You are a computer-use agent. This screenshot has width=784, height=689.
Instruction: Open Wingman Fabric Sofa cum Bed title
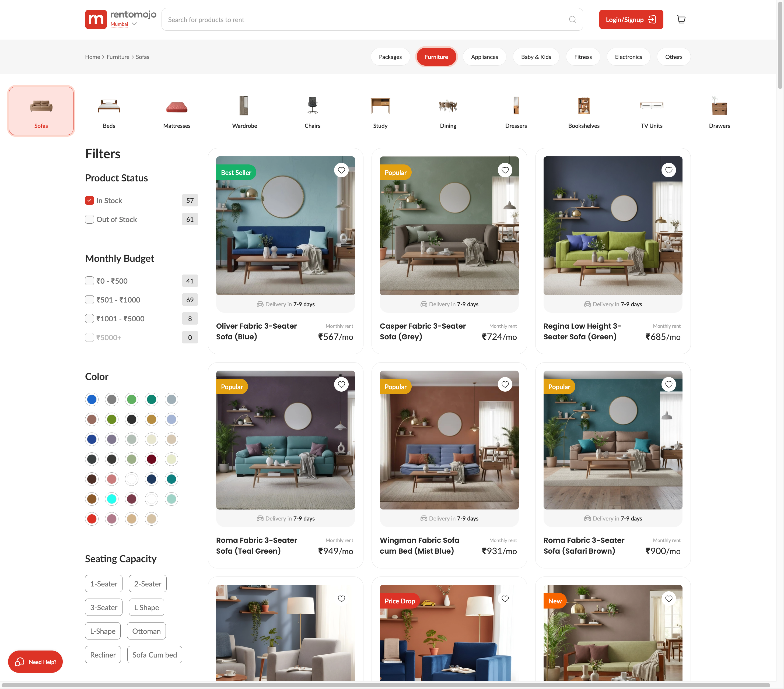point(419,546)
